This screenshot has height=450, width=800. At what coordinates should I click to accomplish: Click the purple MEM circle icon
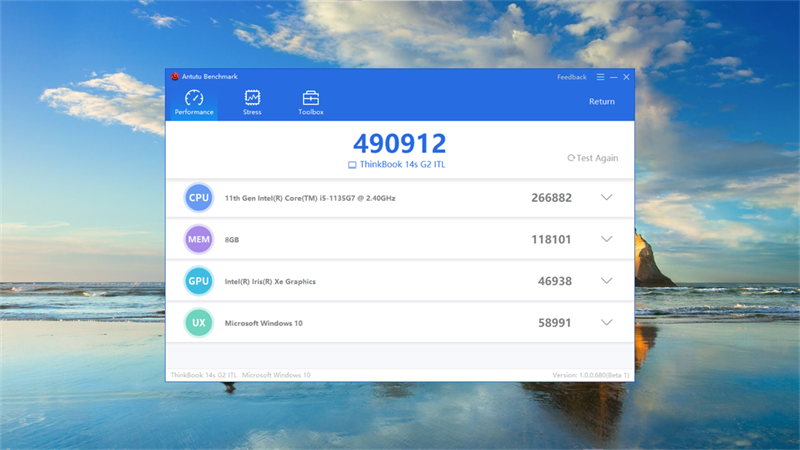pyautogui.click(x=199, y=240)
